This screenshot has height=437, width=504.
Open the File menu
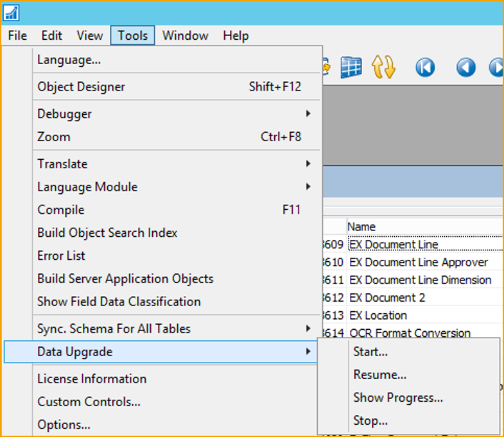click(17, 35)
